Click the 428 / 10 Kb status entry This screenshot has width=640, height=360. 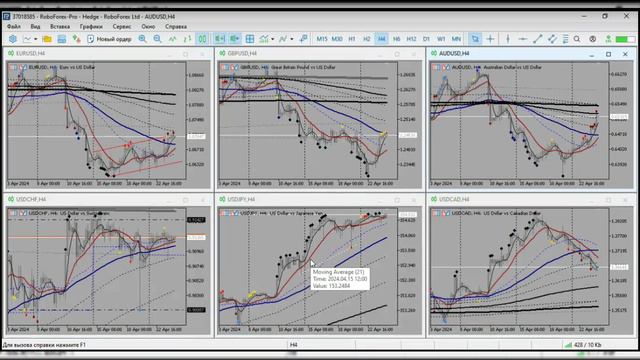tap(587, 345)
